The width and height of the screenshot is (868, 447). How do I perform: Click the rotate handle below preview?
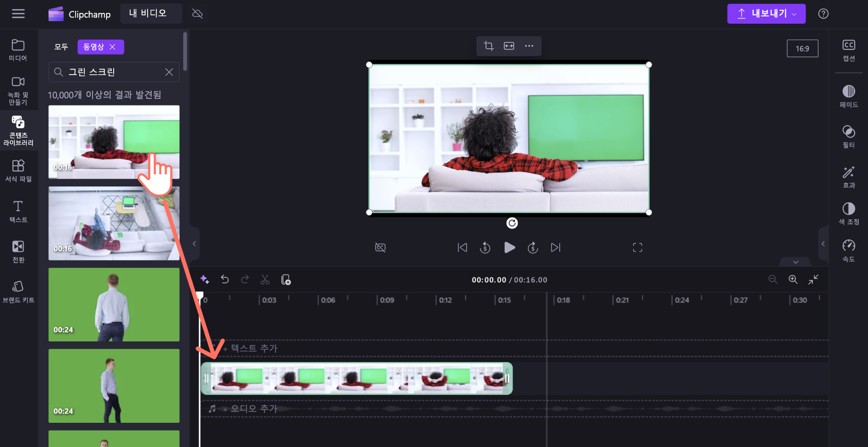pyautogui.click(x=512, y=223)
